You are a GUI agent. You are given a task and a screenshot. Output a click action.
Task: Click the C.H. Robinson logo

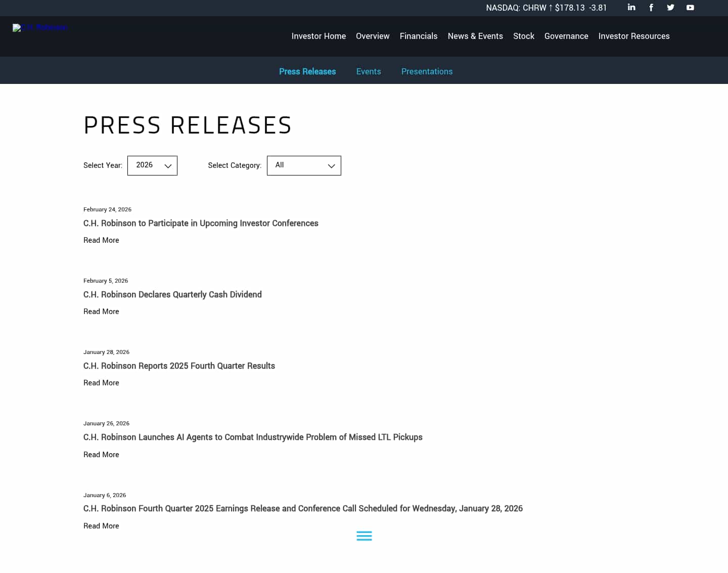[x=40, y=28]
